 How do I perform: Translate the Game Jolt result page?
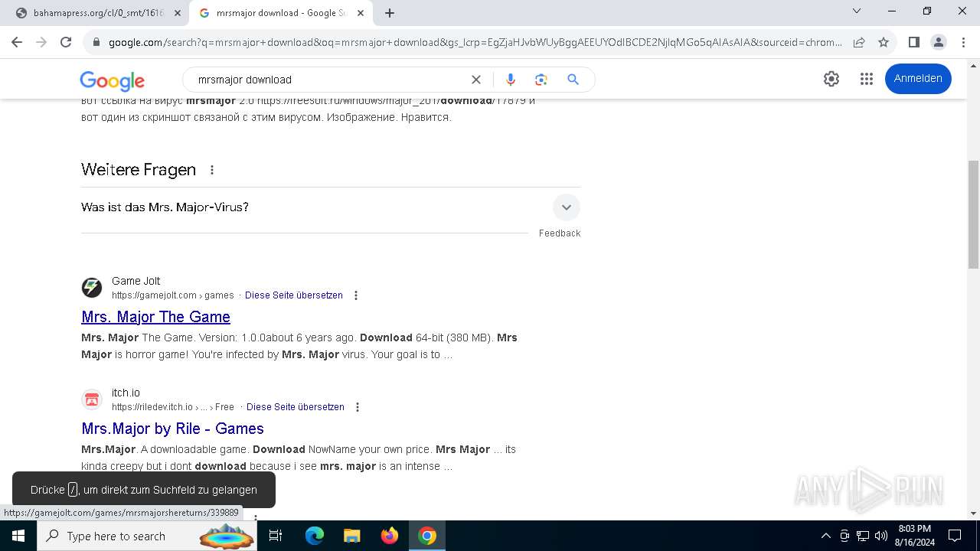[x=294, y=295]
